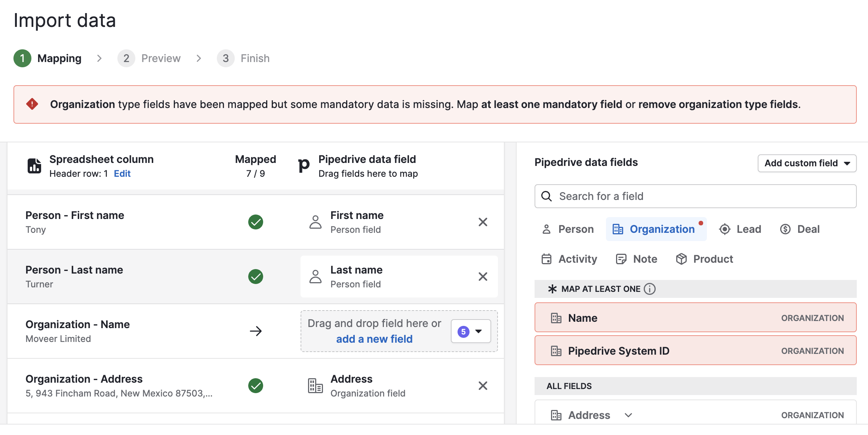Edit the header row setting
Screen dimensions: 868x435
tap(122, 173)
